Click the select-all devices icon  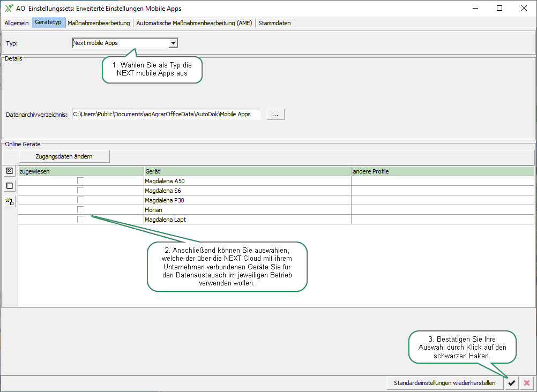tap(9, 171)
